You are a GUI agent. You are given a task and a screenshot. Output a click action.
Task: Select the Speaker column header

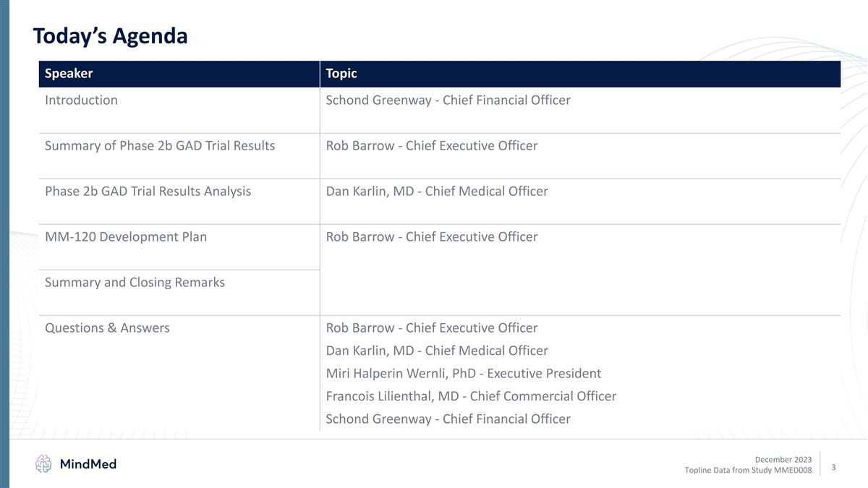click(x=69, y=74)
